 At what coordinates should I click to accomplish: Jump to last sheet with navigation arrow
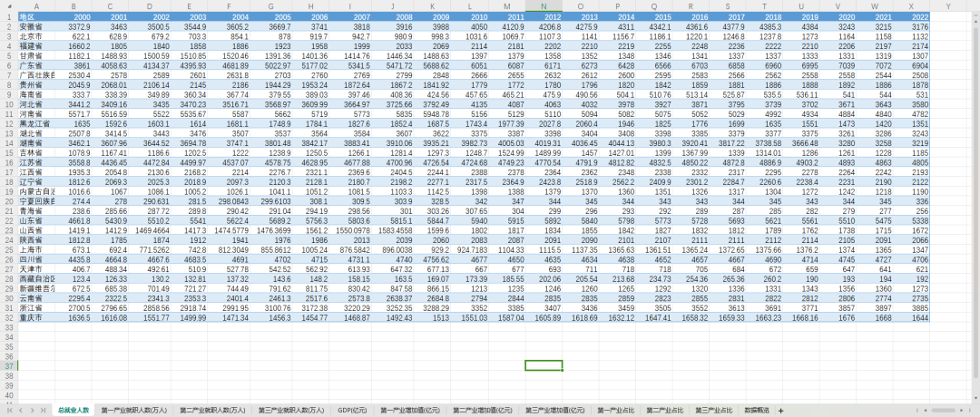43,410
